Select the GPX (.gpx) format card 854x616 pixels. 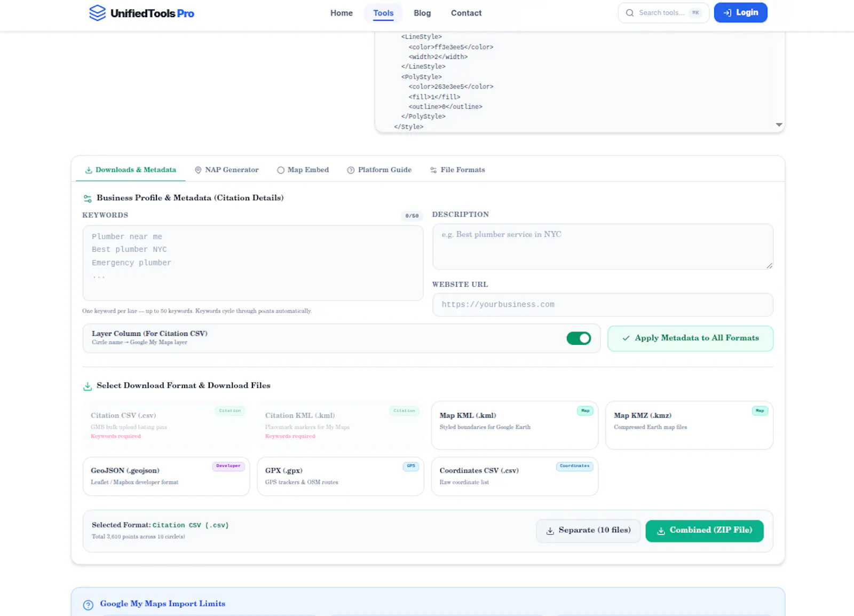(x=341, y=476)
